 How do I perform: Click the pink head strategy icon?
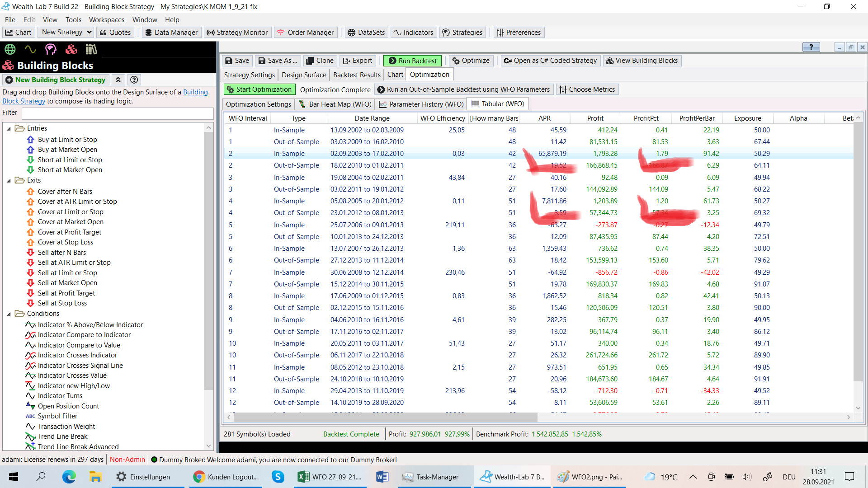(51, 49)
